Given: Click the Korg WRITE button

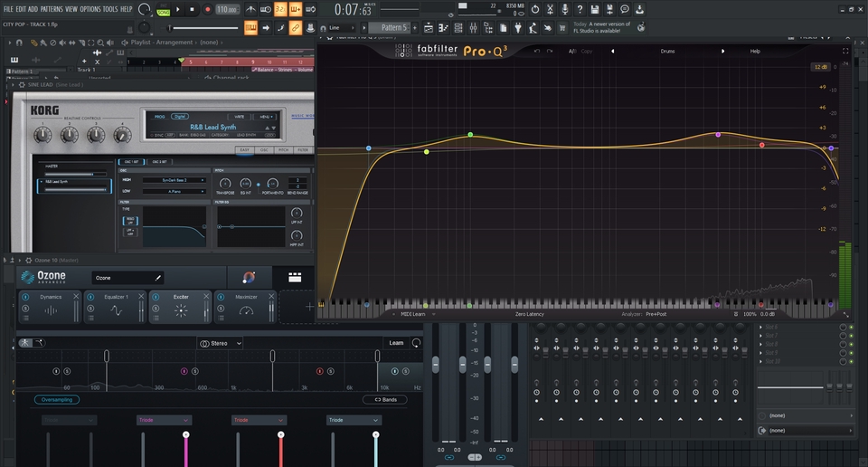Looking at the screenshot, I should tap(239, 117).
